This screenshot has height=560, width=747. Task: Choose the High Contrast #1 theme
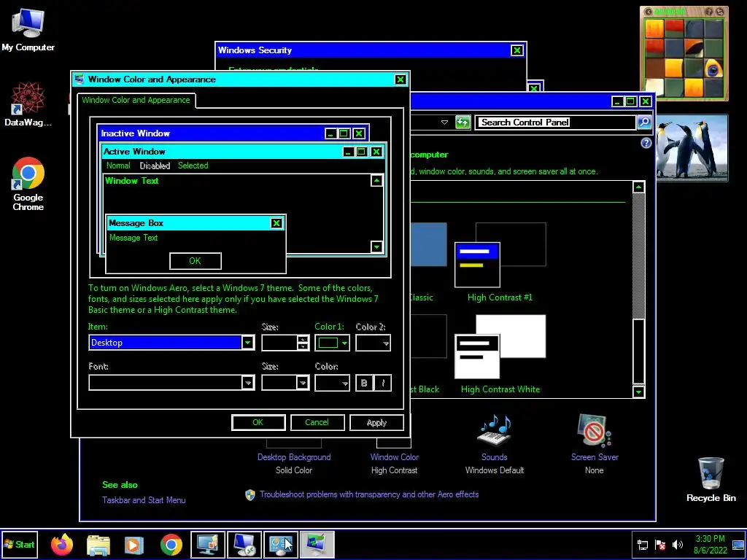coord(500,262)
